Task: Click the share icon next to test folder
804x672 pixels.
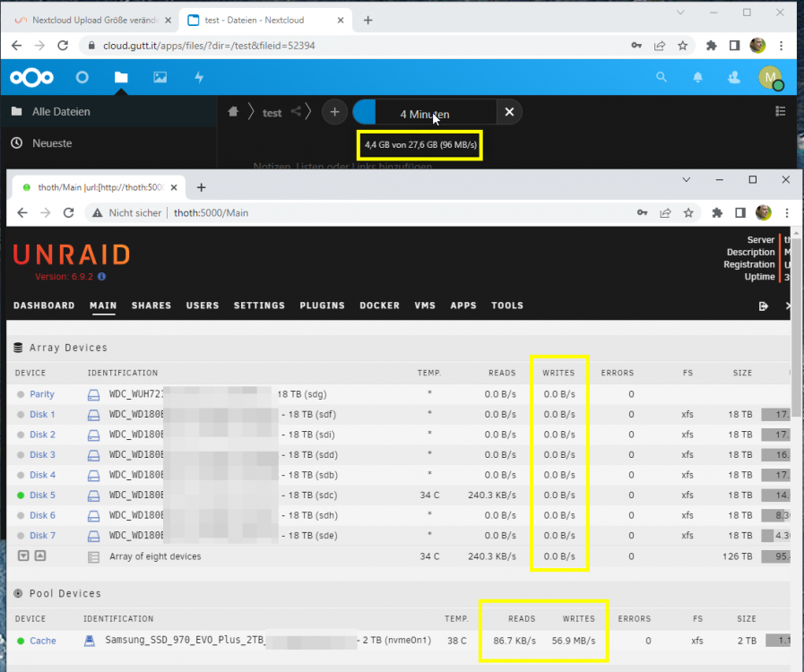Action: (296, 111)
